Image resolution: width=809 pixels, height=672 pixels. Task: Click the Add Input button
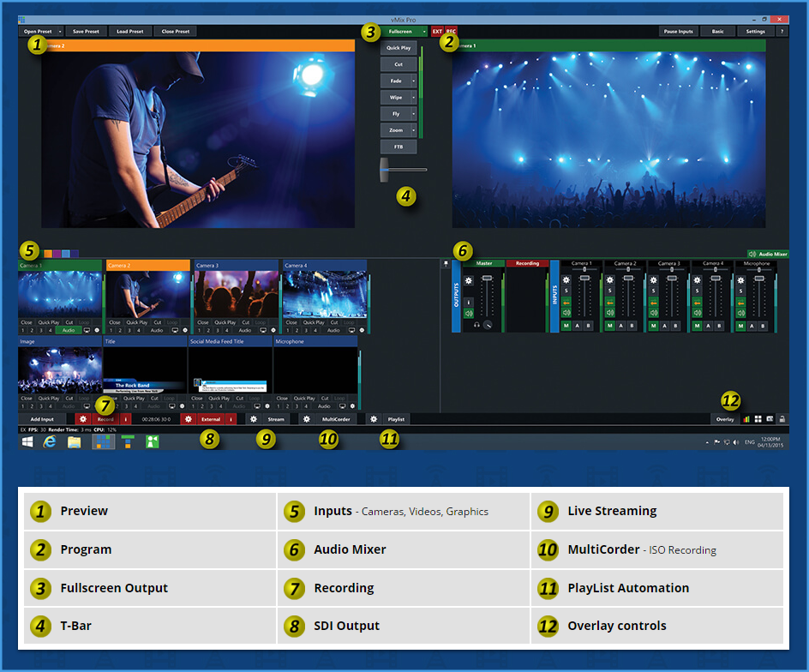[42, 419]
